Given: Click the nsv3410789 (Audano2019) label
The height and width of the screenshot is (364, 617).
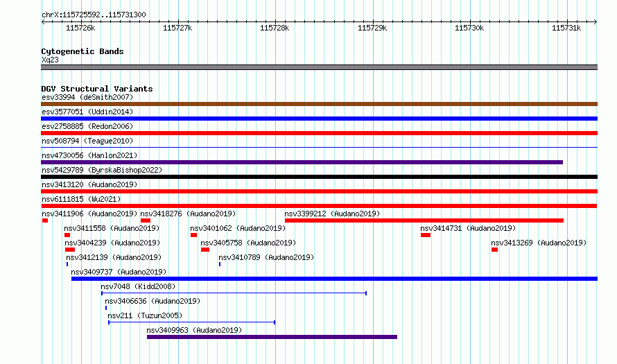Looking at the screenshot, I should click(x=266, y=257).
